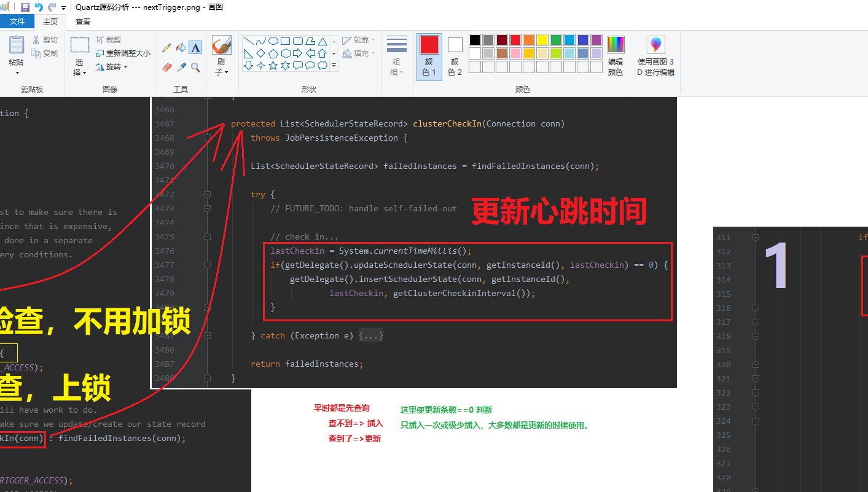Select the Pencil tool
The width and height of the screenshot is (868, 492).
[x=166, y=47]
